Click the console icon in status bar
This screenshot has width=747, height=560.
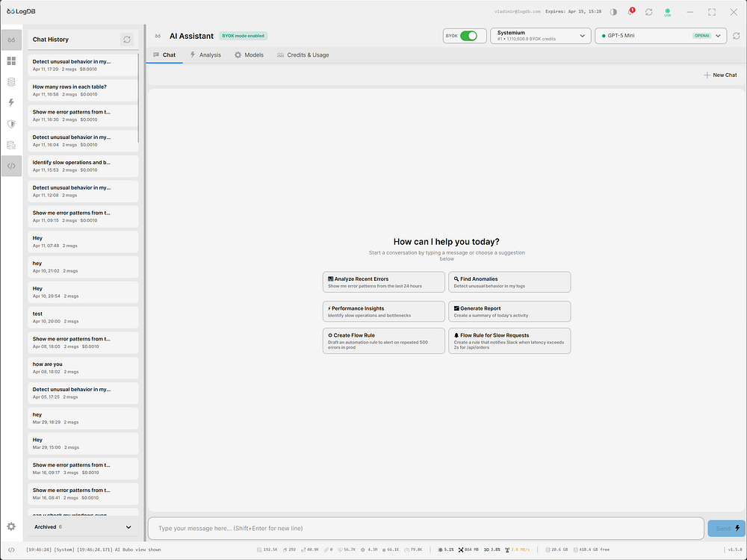[11, 550]
